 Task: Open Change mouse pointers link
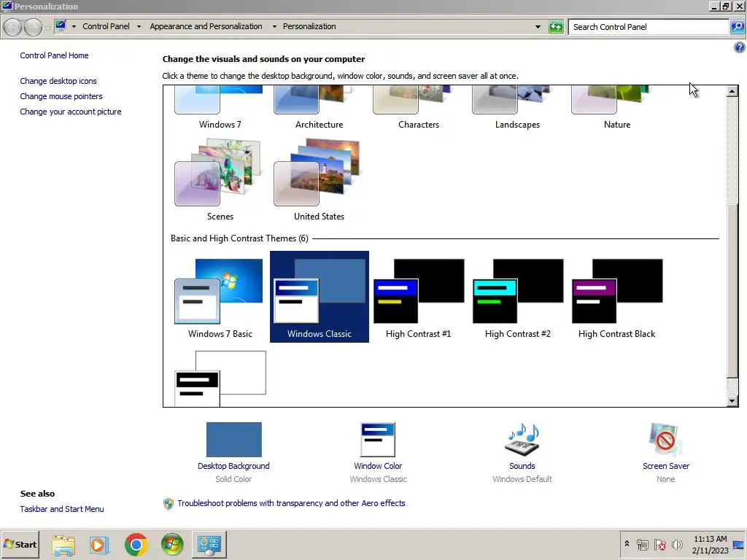(61, 96)
